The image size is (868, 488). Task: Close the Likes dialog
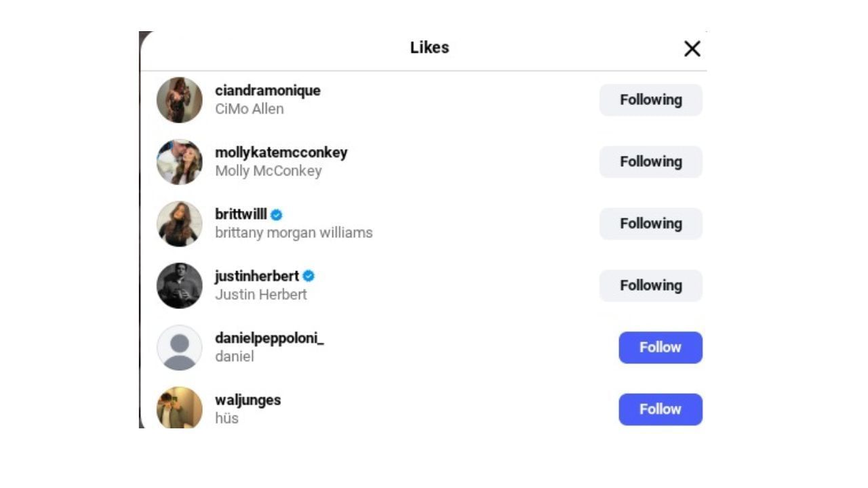[692, 49]
